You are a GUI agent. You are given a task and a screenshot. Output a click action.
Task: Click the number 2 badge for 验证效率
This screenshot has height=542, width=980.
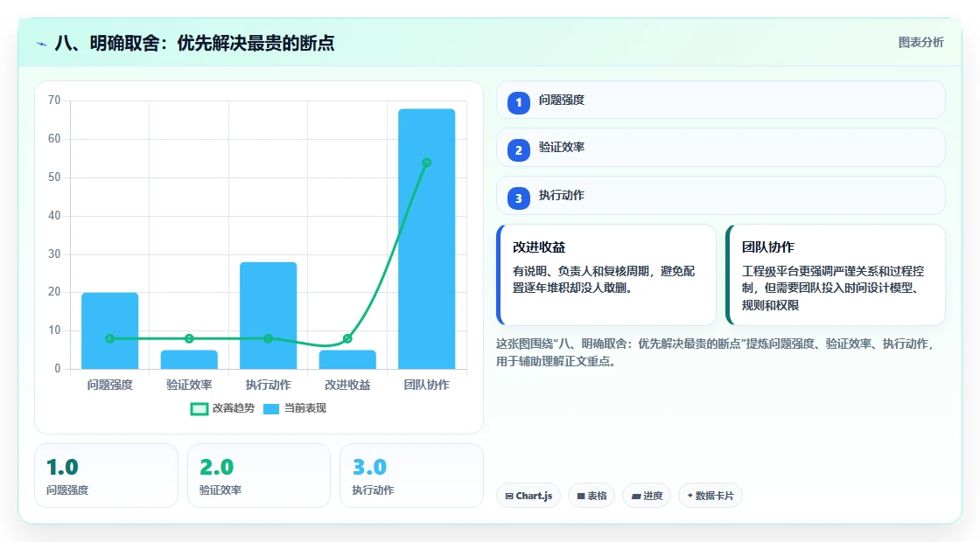pyautogui.click(x=518, y=149)
